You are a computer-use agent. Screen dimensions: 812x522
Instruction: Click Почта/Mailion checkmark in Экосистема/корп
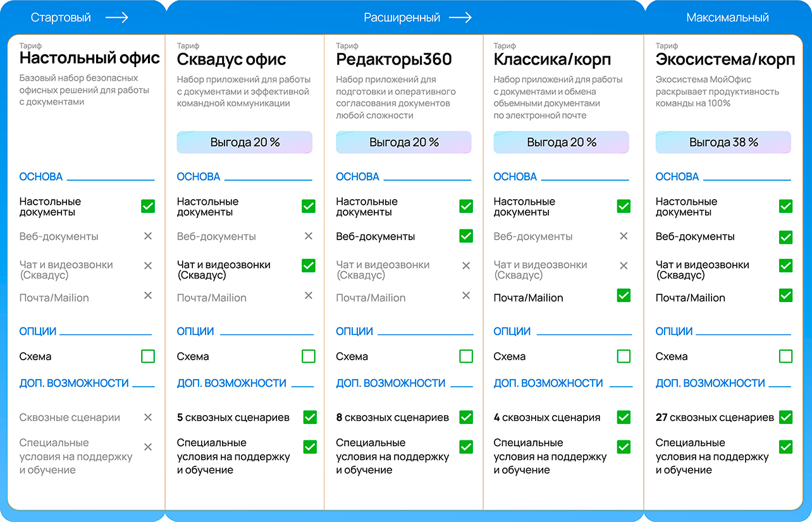[x=785, y=295]
